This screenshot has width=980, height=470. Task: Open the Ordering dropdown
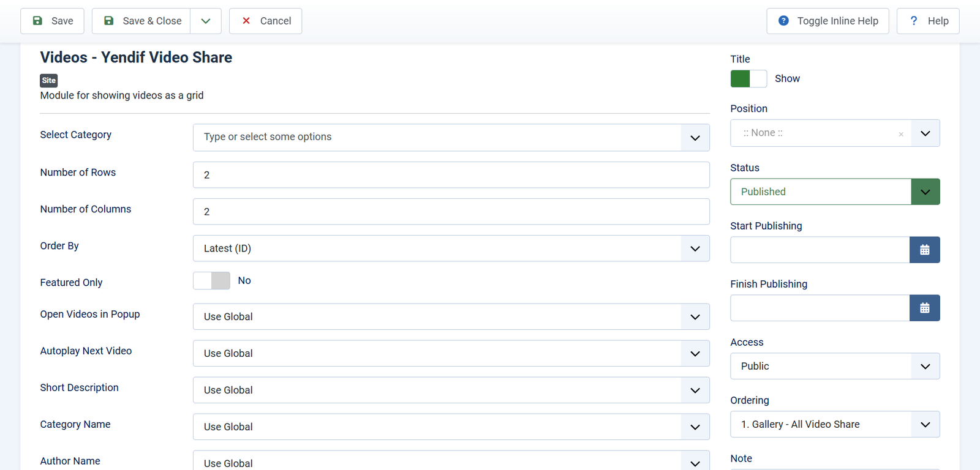pos(835,424)
